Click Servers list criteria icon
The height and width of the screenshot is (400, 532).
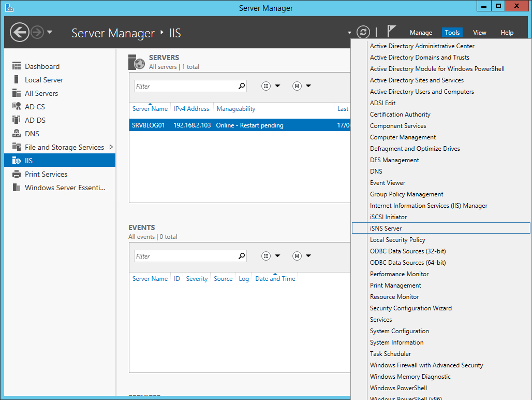click(266, 86)
